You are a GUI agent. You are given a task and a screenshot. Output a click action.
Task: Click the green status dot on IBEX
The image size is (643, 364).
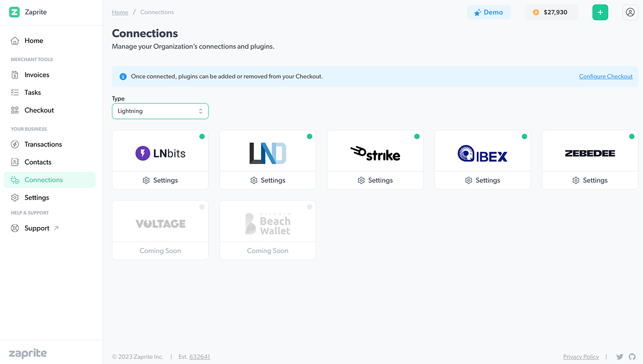524,137
